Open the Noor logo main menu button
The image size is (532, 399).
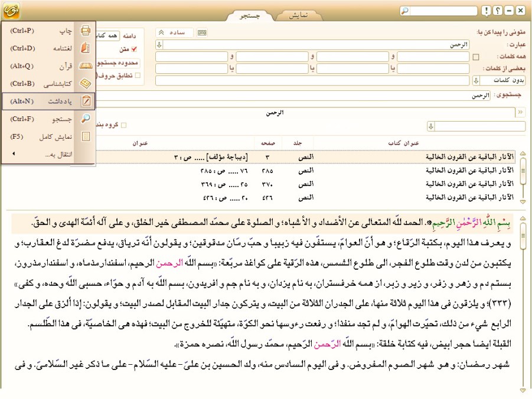(x=11, y=10)
